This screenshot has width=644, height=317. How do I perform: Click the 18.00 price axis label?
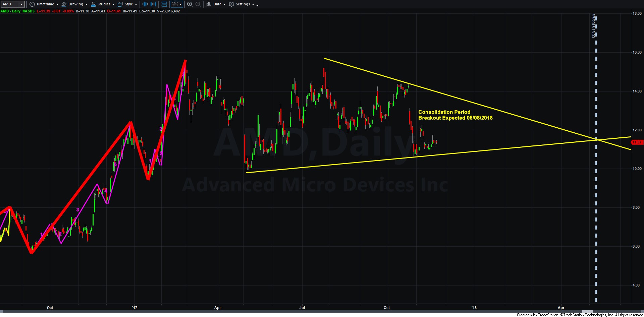[637, 13]
